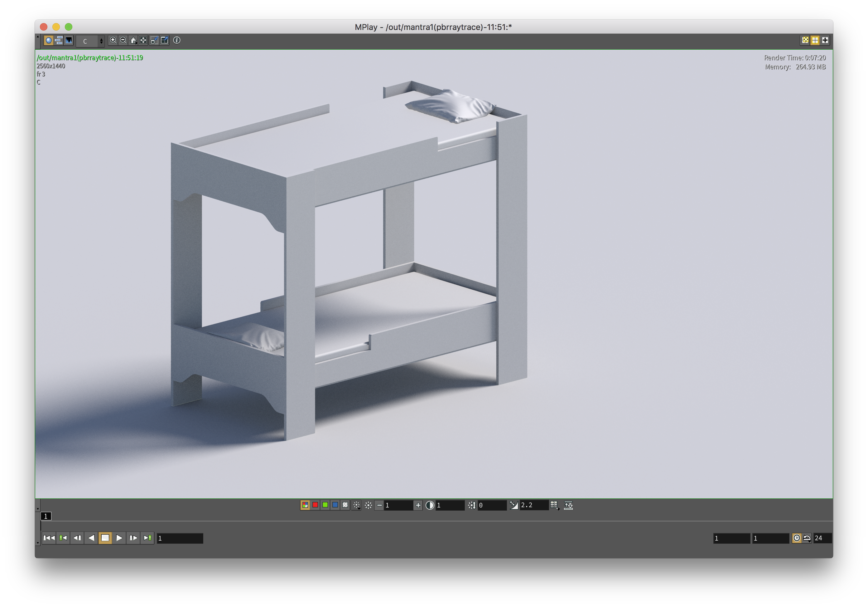This screenshot has height=608, width=868.
Task: Click the gamma curve icon
Action: click(514, 505)
